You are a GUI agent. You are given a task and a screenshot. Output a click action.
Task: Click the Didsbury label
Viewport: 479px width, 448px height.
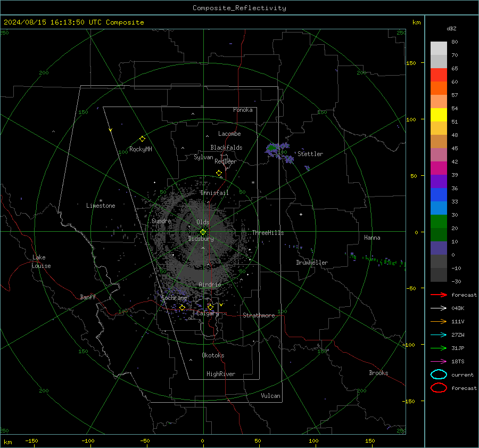(x=201, y=239)
